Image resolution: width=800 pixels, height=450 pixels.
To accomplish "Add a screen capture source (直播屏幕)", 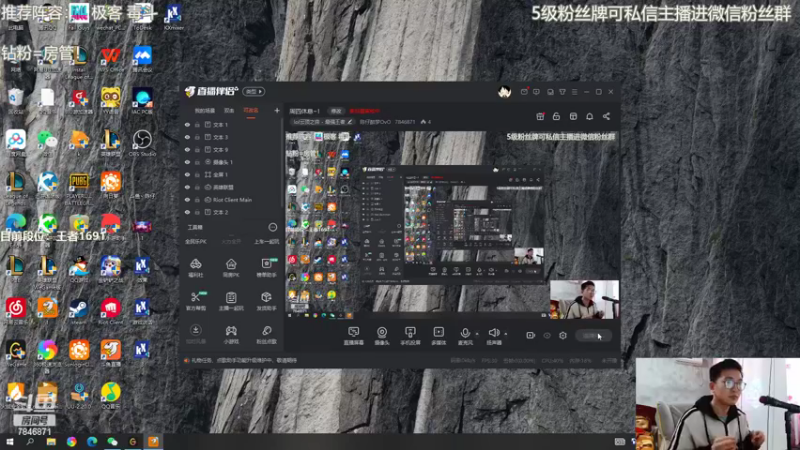I will coord(354,336).
